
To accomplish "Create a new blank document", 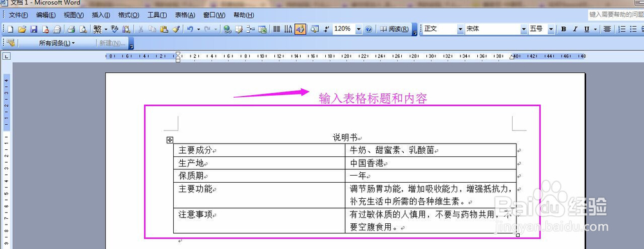I will [x=10, y=29].
